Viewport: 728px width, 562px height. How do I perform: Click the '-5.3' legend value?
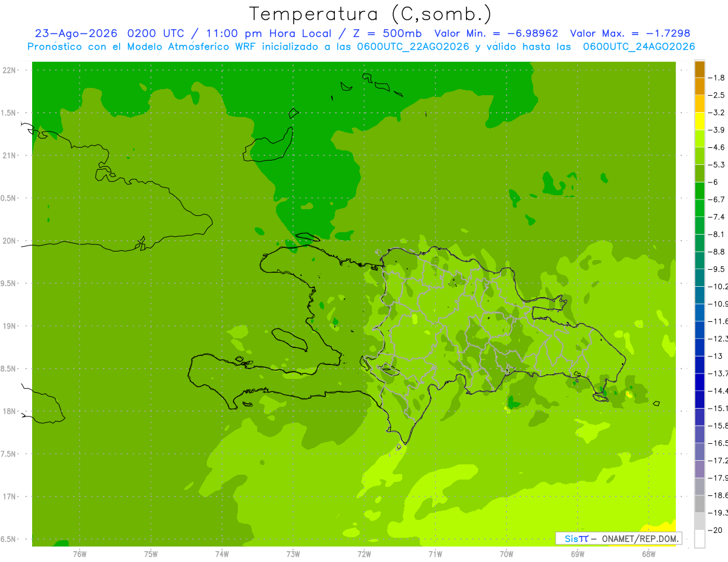click(x=716, y=164)
